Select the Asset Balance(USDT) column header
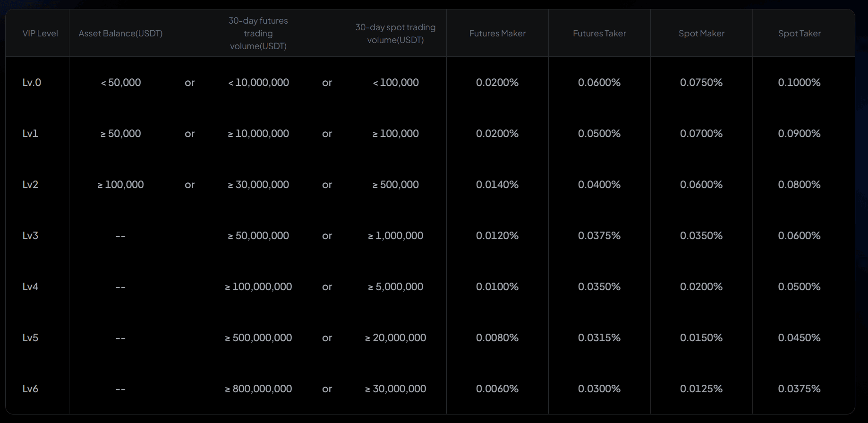The width and height of the screenshot is (868, 423). click(120, 34)
